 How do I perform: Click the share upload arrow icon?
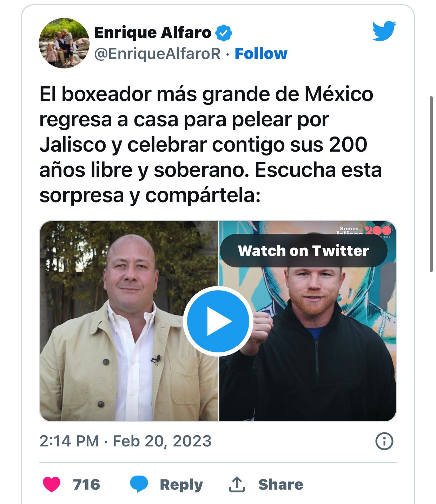[x=237, y=484]
